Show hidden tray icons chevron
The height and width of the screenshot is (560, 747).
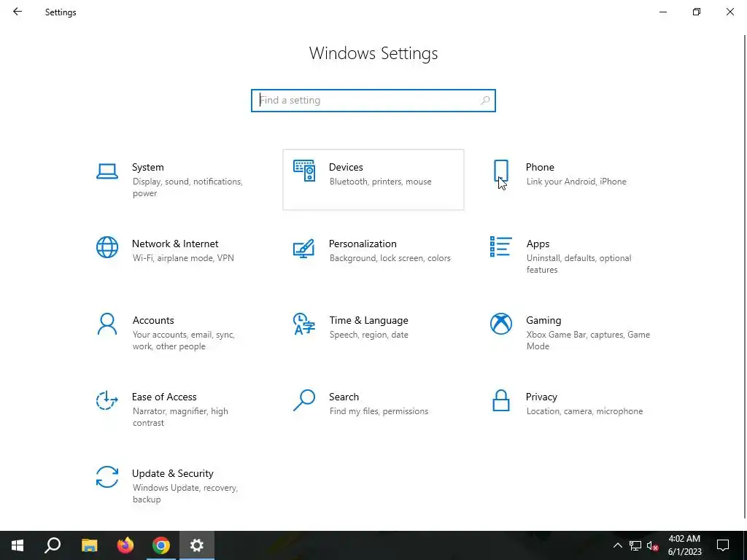pos(617,545)
